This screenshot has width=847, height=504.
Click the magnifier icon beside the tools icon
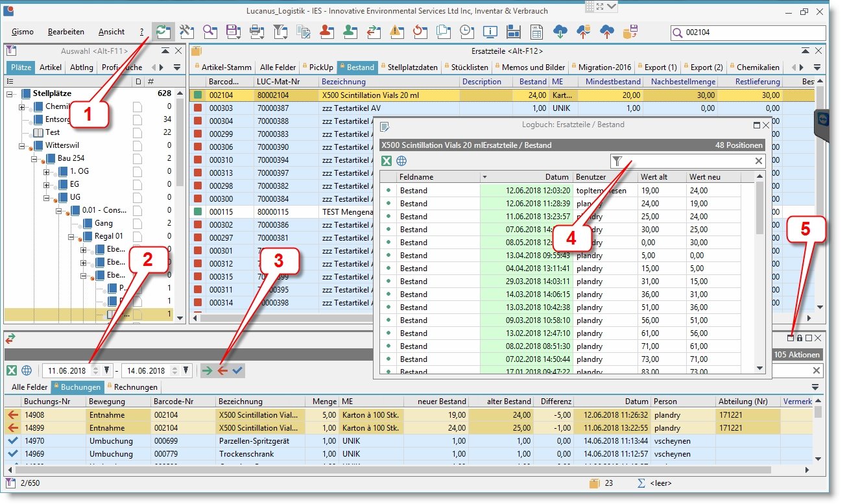click(209, 31)
